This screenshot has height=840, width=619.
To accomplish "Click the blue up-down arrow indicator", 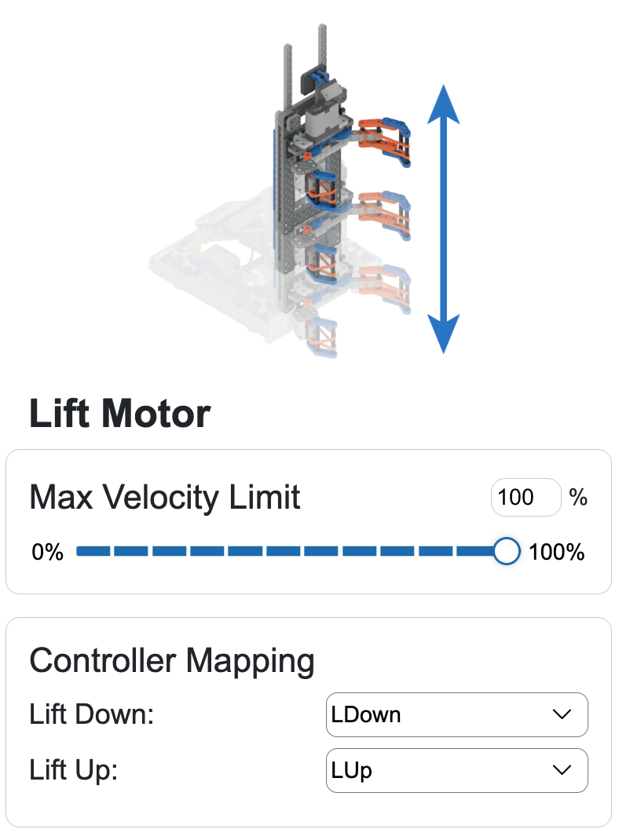I will click(x=442, y=208).
